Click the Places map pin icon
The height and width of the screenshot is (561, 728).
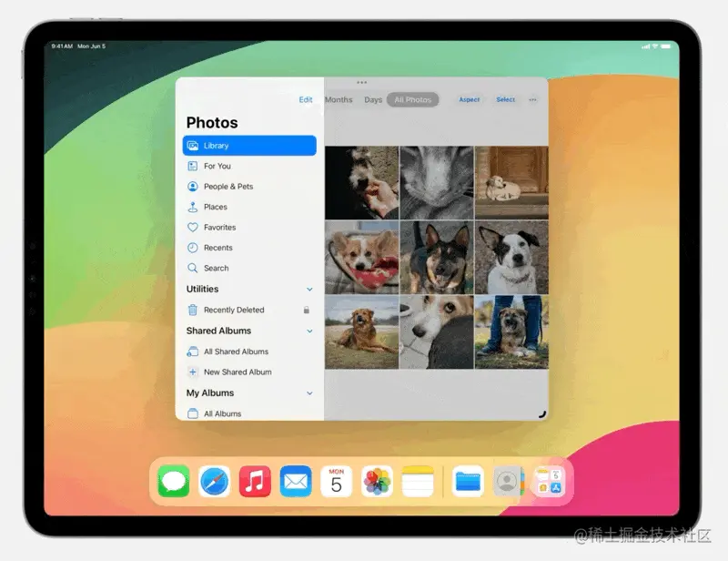(192, 207)
